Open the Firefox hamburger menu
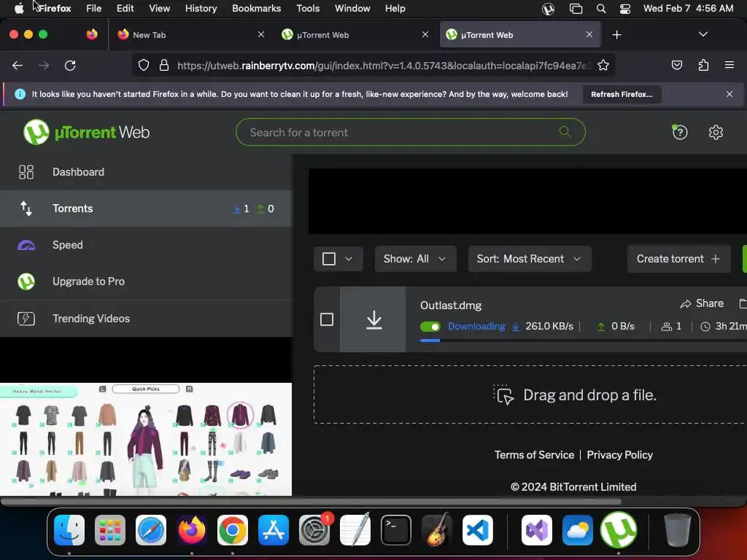Viewport: 747px width, 560px height. 729,65
